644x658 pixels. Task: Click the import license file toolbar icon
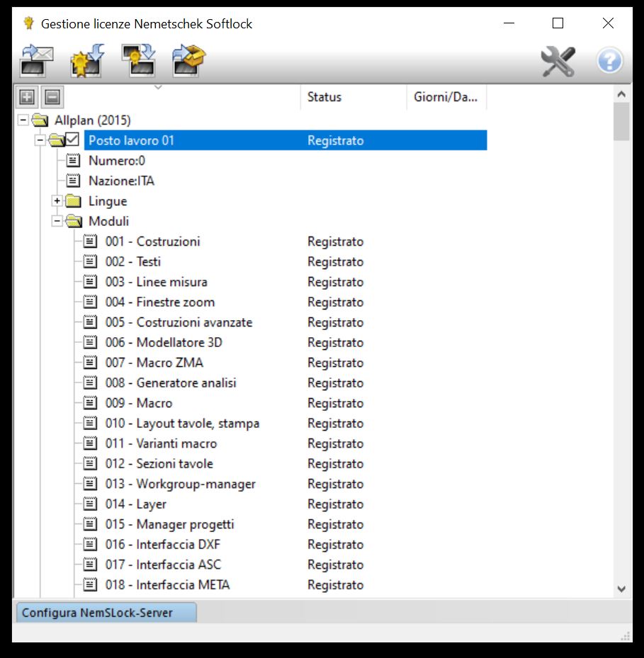tap(87, 61)
